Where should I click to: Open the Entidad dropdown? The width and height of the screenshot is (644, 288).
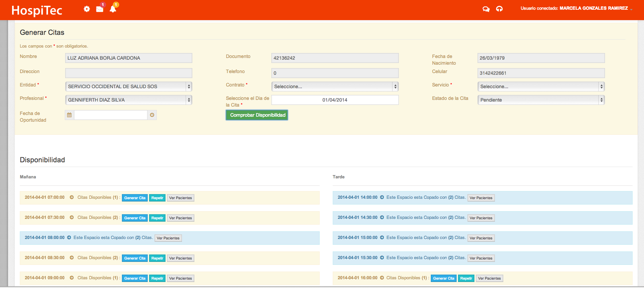[x=129, y=87]
